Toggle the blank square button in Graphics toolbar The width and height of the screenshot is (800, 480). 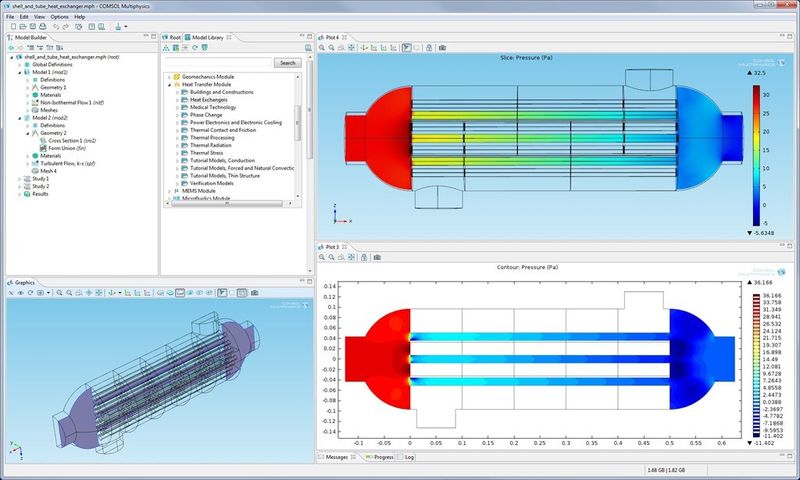[232, 293]
